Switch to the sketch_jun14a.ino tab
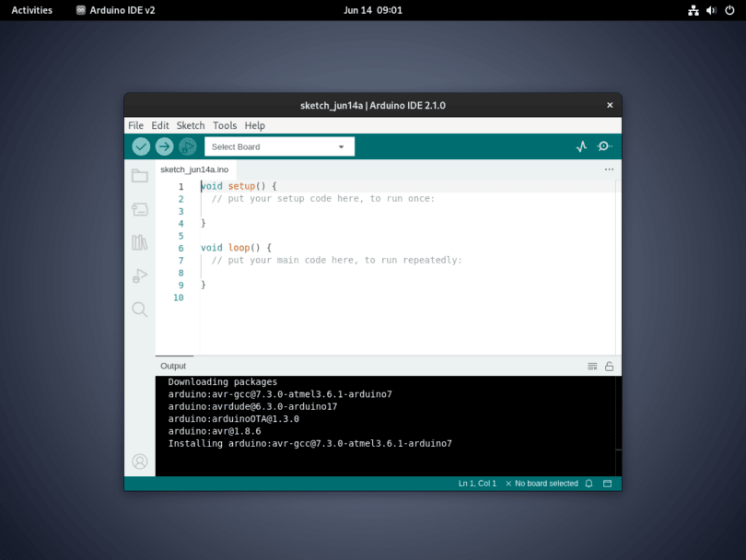746x560 pixels. tap(194, 169)
